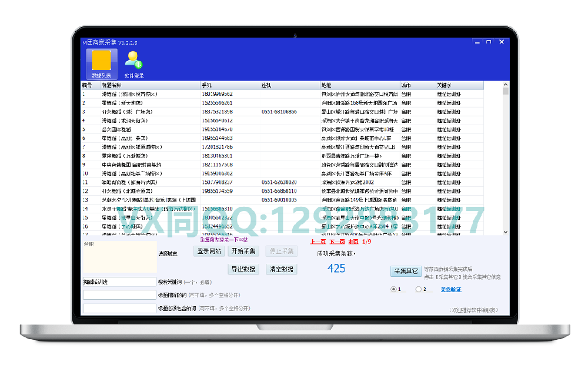Image resolution: width=588 pixels, height=392 pixels.
Task: Click the collected count value 425
Action: pos(336,269)
